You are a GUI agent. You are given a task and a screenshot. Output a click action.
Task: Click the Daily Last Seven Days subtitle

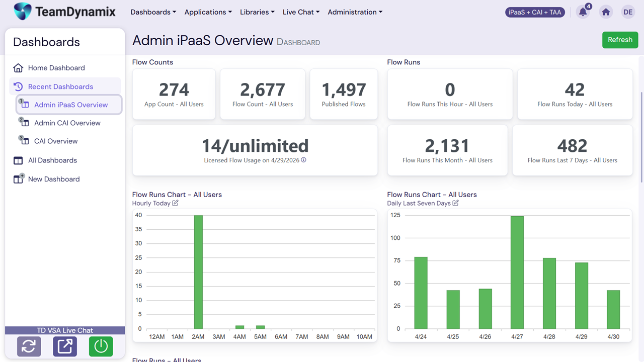[x=419, y=203]
